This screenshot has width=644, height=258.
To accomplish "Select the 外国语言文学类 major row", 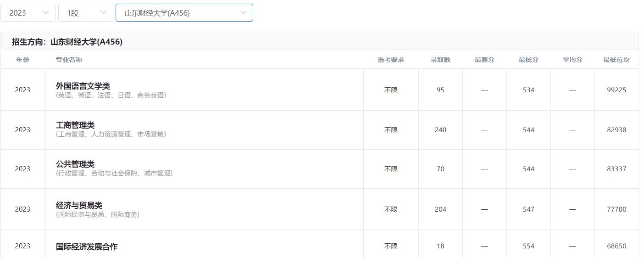I will tap(83, 86).
